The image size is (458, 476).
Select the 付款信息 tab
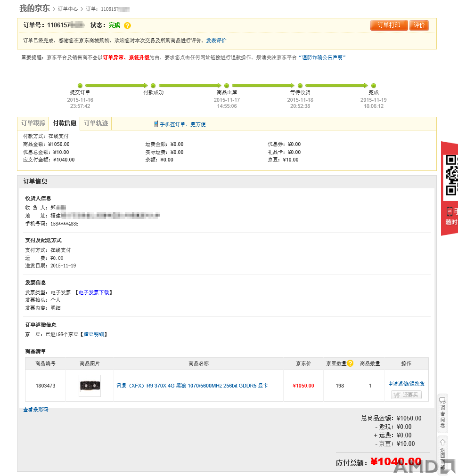(x=65, y=123)
